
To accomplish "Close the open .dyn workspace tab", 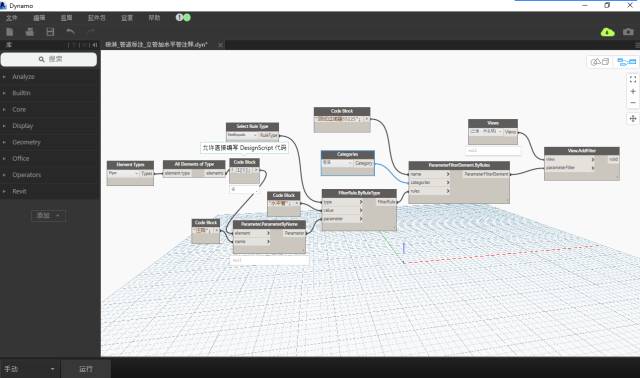I will pos(220,44).
